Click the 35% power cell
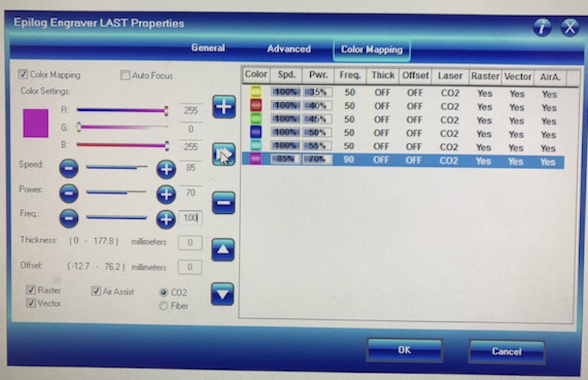The height and width of the screenshot is (380, 588). pyautogui.click(x=318, y=92)
